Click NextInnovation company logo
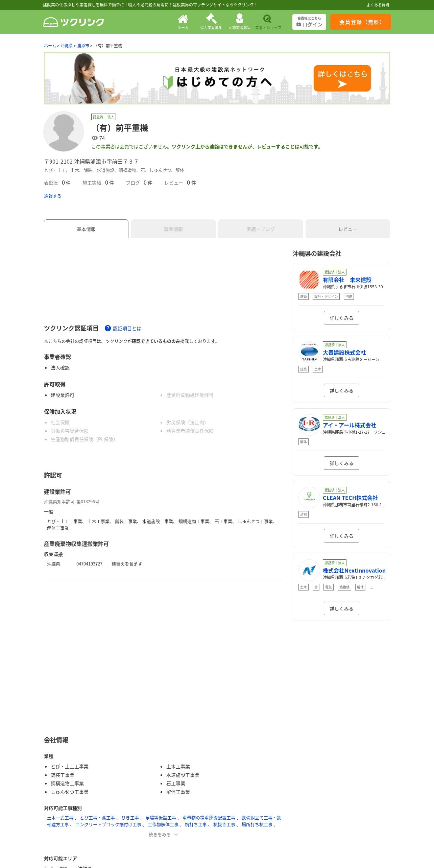Screen dimensions: 434x868 [309, 570]
